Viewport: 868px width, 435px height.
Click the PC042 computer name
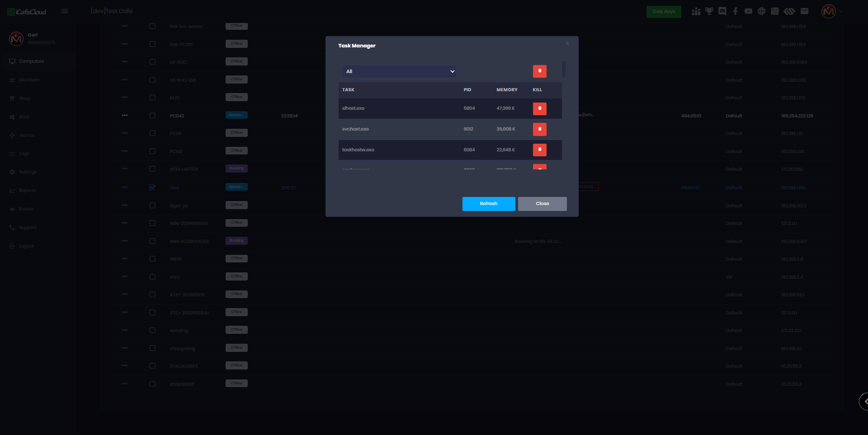177,116
